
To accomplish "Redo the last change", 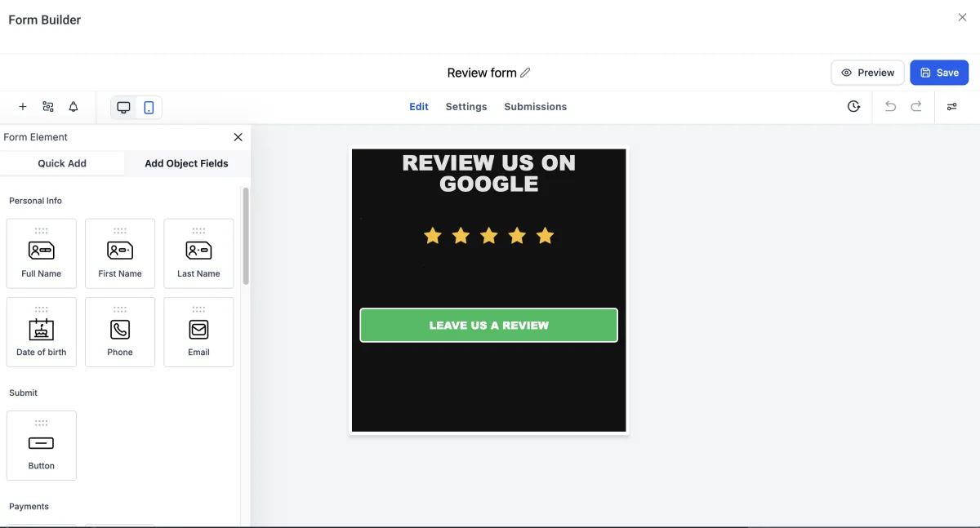I will tap(916, 107).
